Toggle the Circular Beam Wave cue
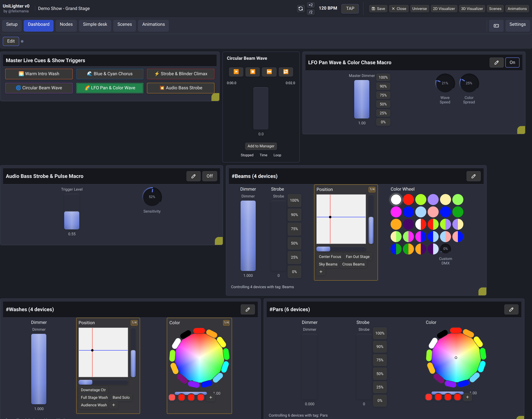 [39, 88]
